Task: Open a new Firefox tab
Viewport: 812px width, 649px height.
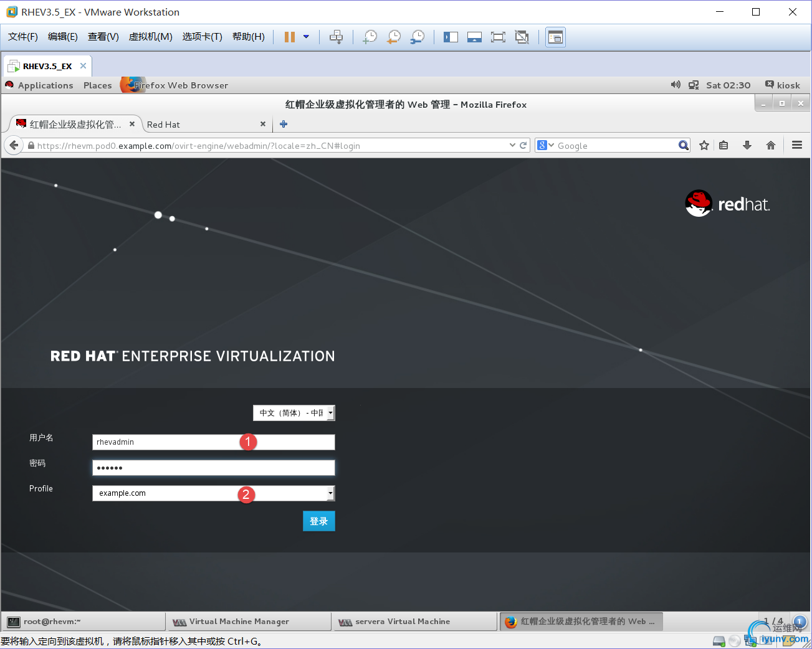Action: click(284, 124)
